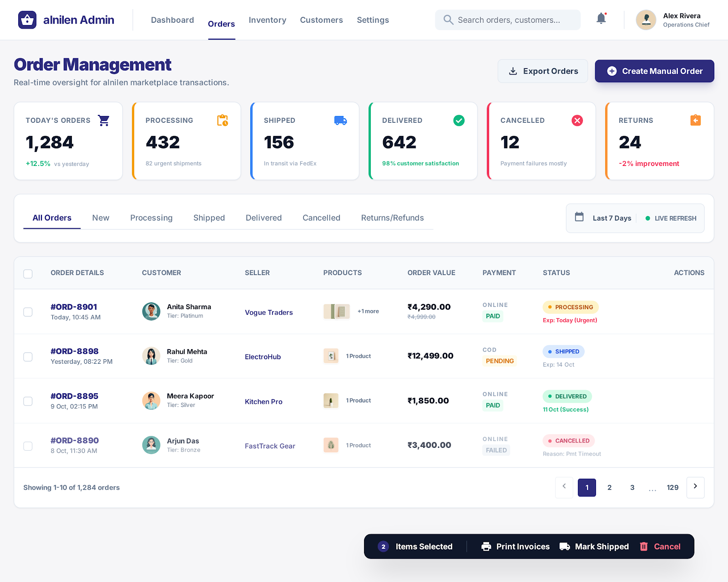Screen dimensions: 728x582
Task: Click the print icon next to Print Invoices
Action: pos(487,546)
